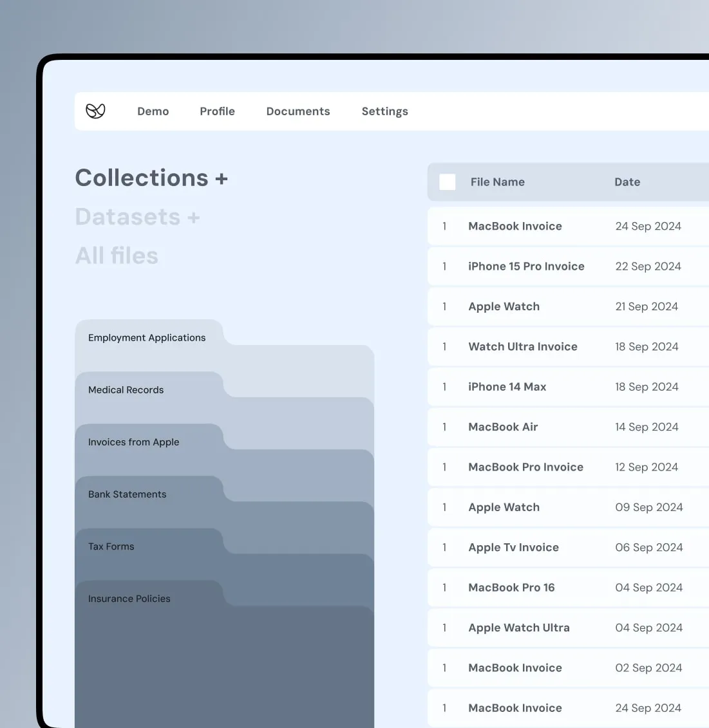Open Settings from the navbar
The image size is (709, 728).
click(384, 111)
